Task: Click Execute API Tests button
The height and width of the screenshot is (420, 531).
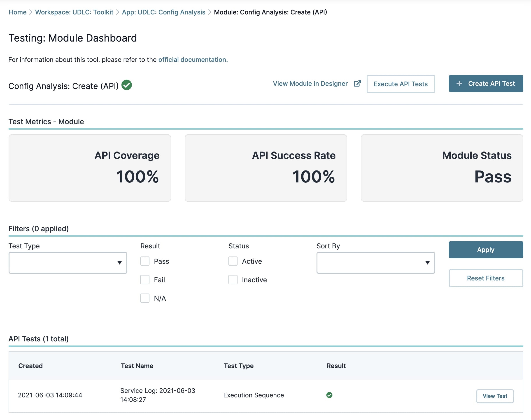Action: coord(401,84)
